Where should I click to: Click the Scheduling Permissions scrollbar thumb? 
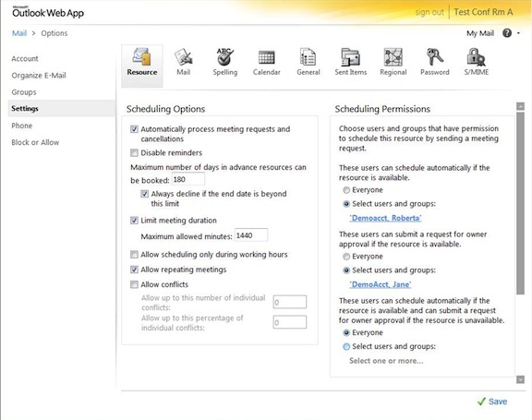(x=520, y=203)
